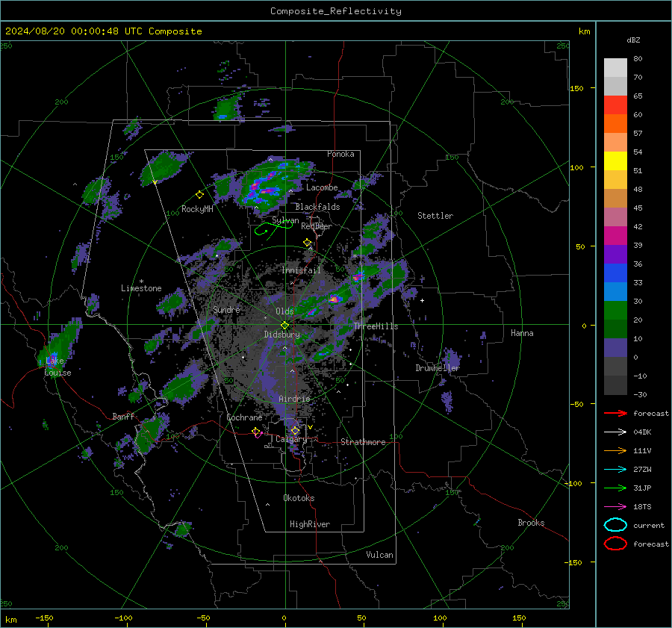
Task: Click the Strathmore label
Action: 363,442
